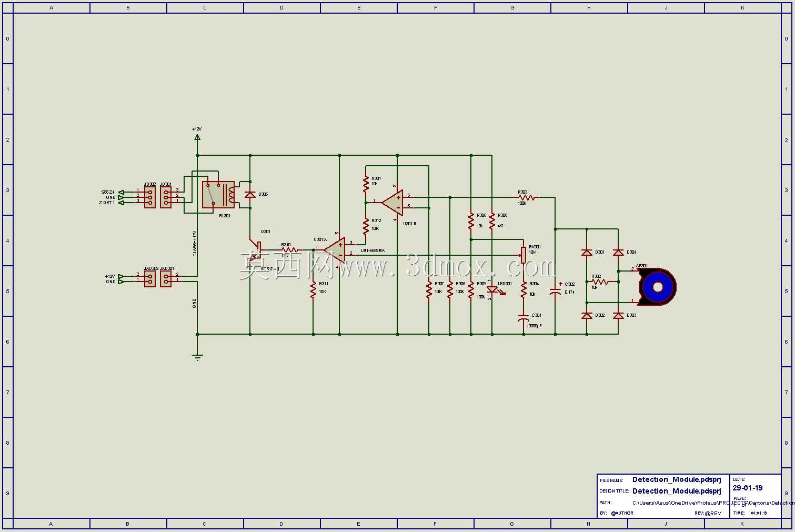The image size is (795, 532).
Task: Select op-amp U301:B symbol
Action: coord(393,203)
